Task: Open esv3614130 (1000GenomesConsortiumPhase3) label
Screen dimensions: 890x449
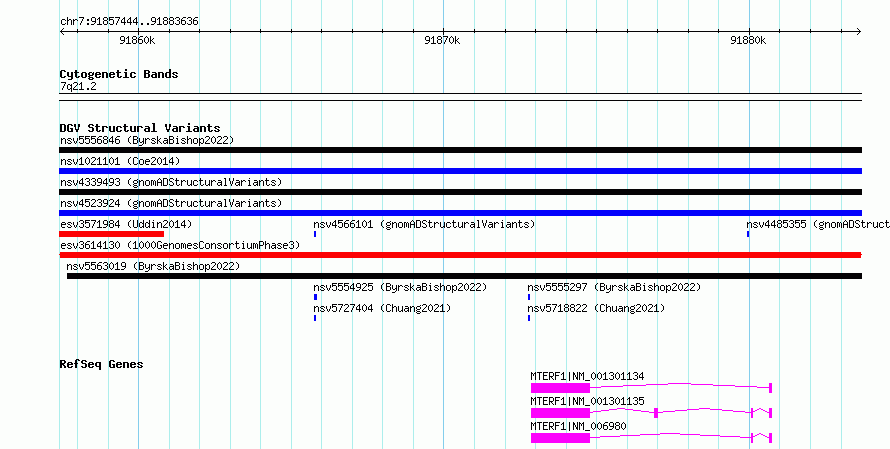Action: [x=180, y=245]
